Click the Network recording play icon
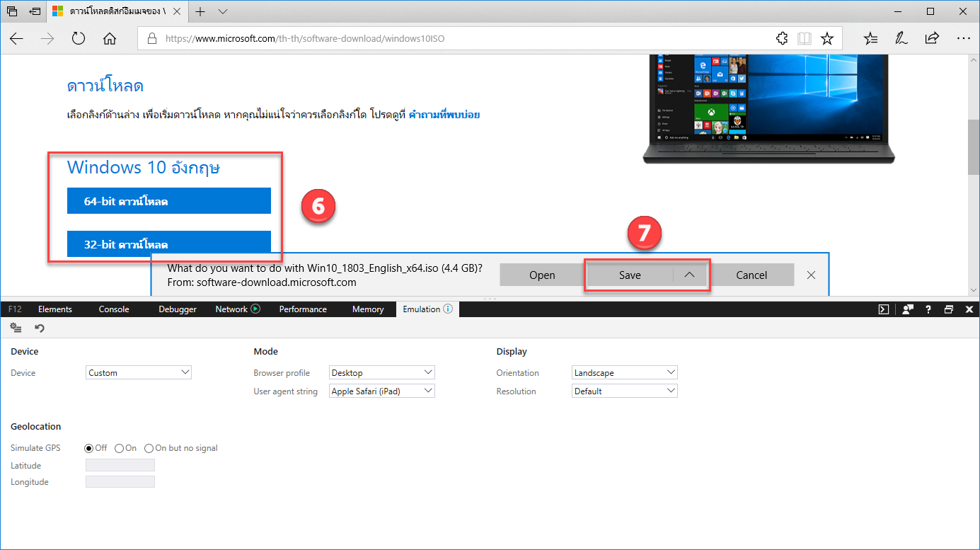This screenshot has height=550, width=980. click(x=256, y=309)
